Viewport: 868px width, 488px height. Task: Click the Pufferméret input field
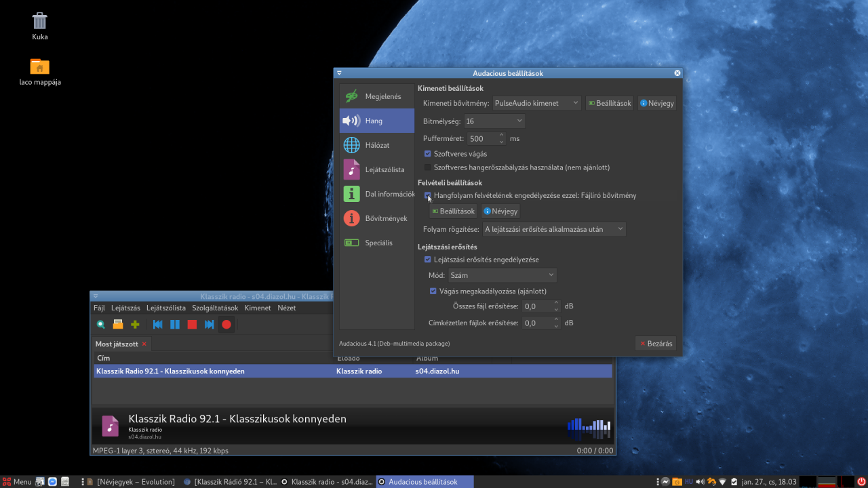tap(482, 139)
